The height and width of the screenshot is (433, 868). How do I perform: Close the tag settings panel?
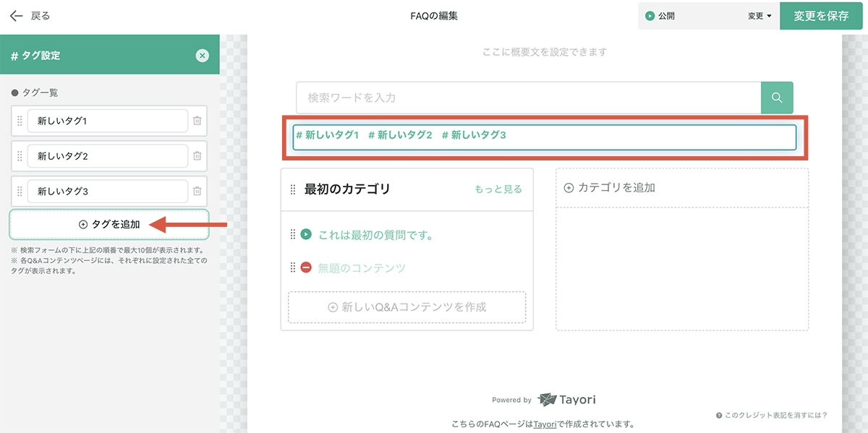pos(203,56)
